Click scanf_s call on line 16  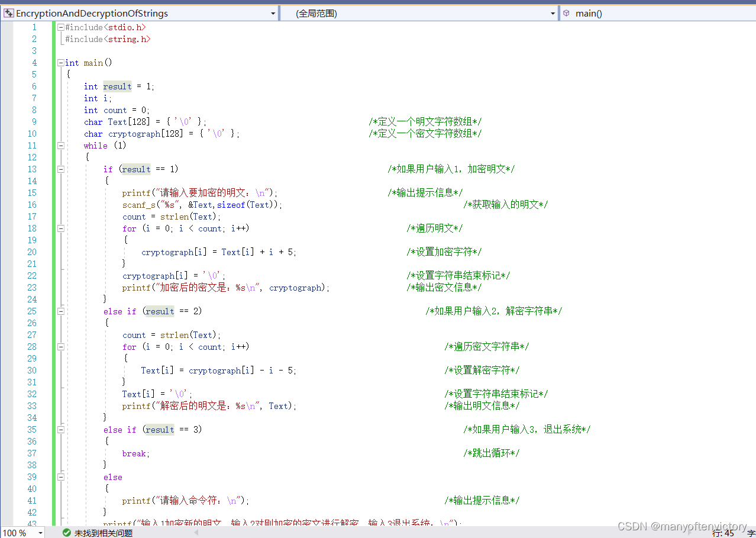click(x=202, y=205)
